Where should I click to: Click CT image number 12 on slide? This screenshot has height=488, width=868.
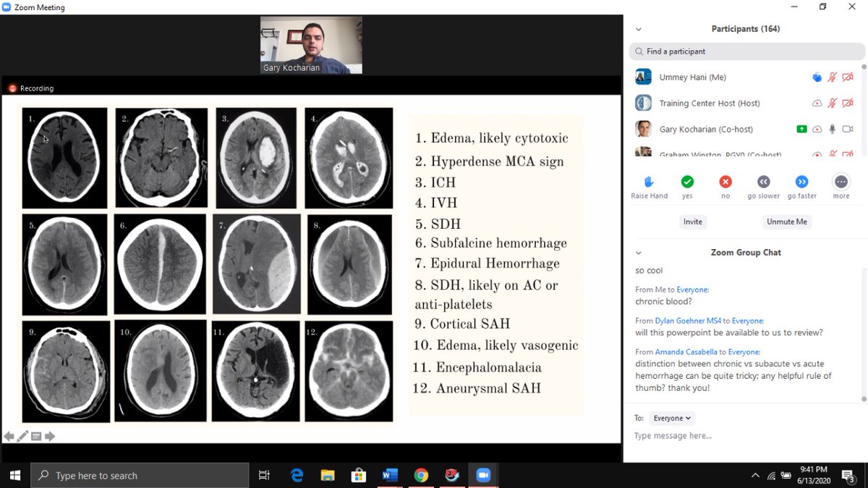point(349,371)
